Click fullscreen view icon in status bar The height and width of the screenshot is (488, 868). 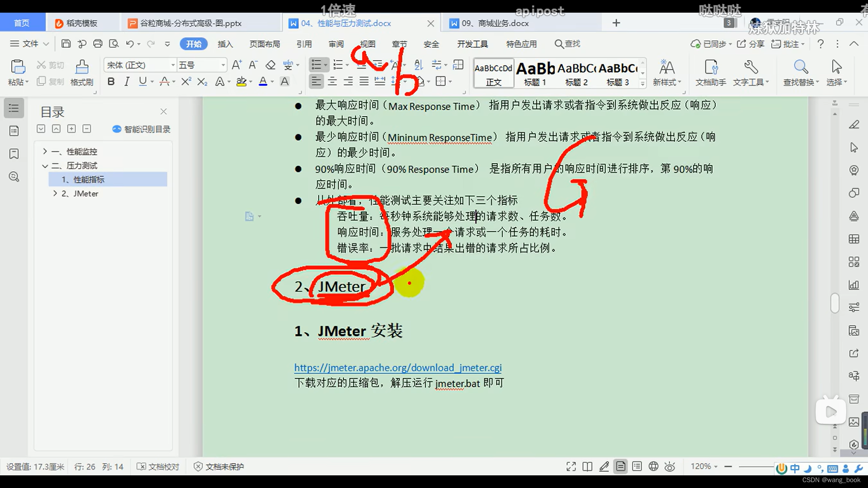click(x=571, y=466)
